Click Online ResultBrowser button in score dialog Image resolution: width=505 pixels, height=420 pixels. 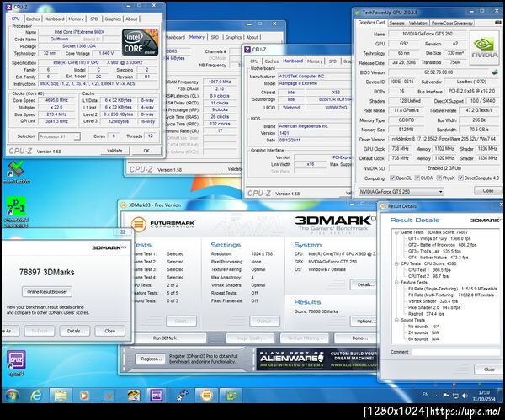(47, 292)
